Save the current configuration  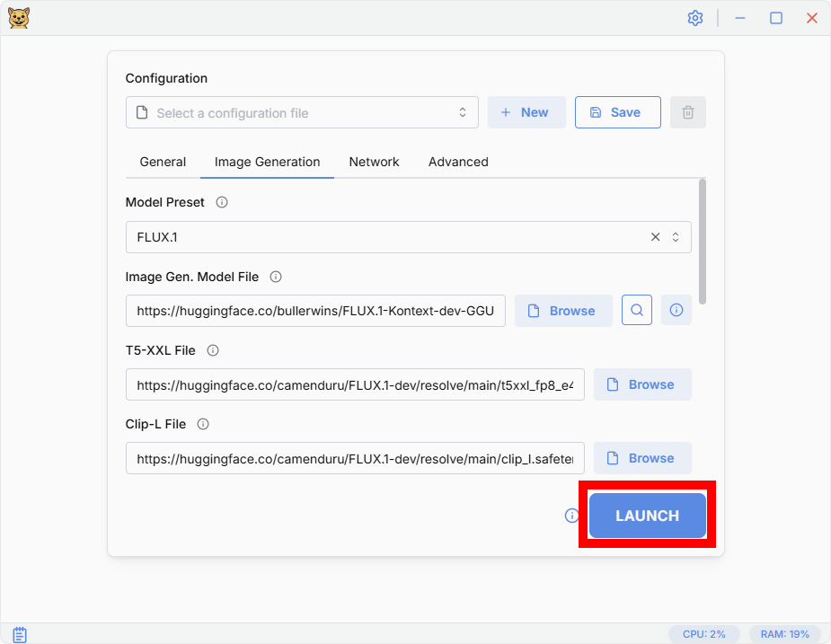[617, 112]
